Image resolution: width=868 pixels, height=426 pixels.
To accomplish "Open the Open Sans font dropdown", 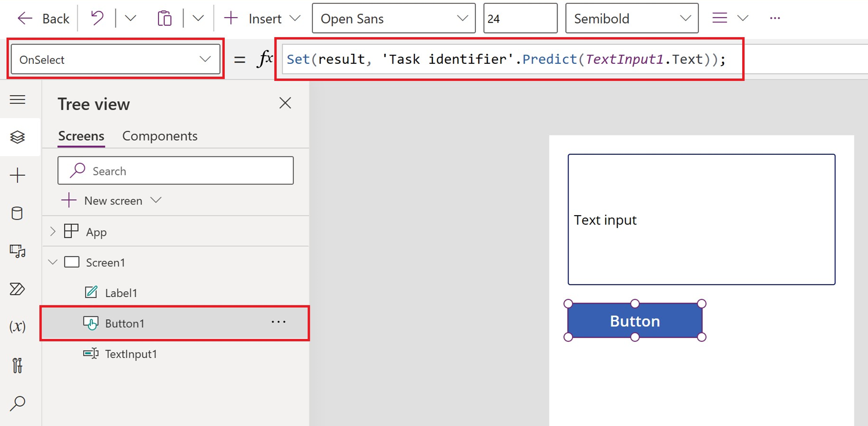I will (x=394, y=18).
